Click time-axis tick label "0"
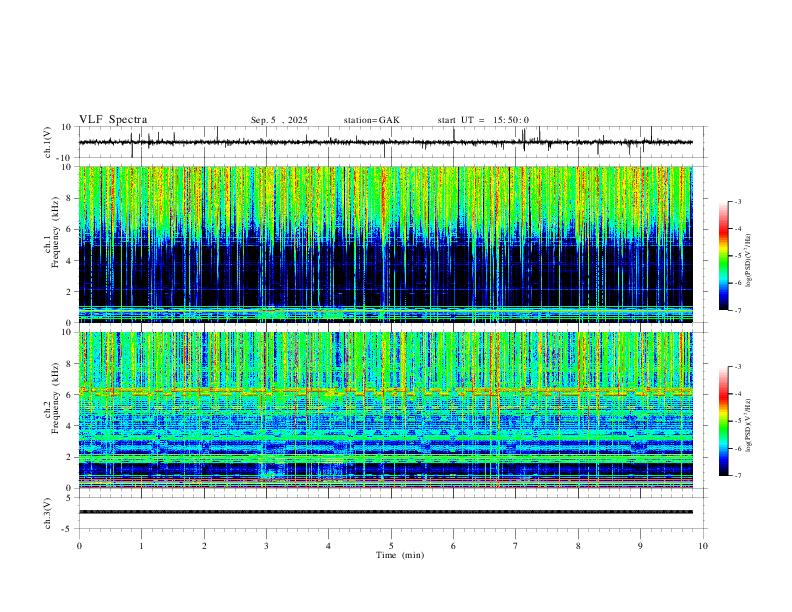792x612 pixels. coord(79,546)
